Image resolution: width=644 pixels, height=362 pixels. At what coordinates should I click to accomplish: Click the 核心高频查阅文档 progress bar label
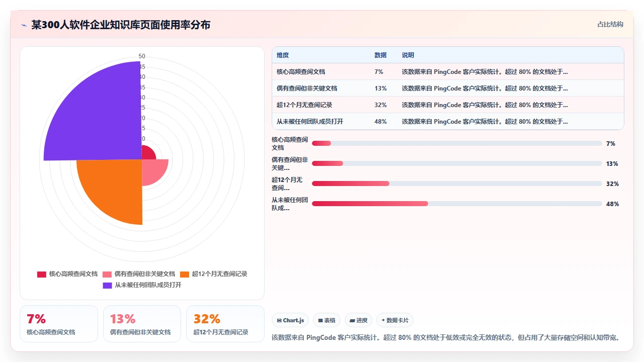[290, 143]
